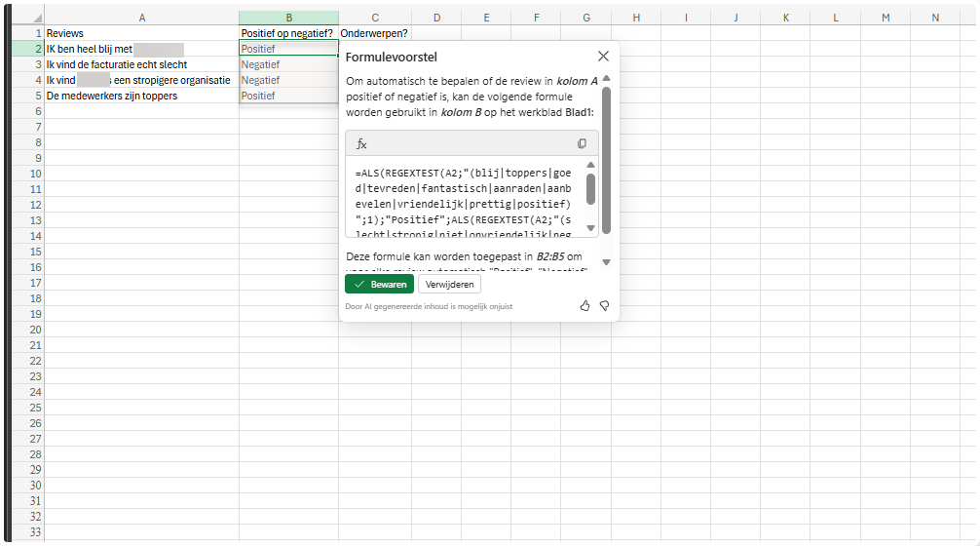Click the 'Onderwerpen?' header cell
Viewport: 980px width, 546px height.
coord(374,33)
